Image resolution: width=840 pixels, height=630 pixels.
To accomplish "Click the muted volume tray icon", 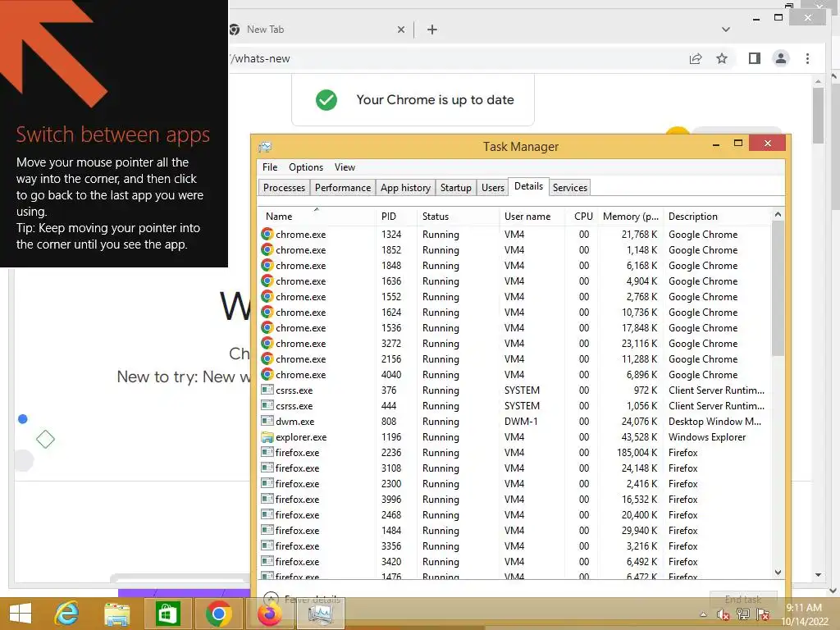I will [723, 614].
